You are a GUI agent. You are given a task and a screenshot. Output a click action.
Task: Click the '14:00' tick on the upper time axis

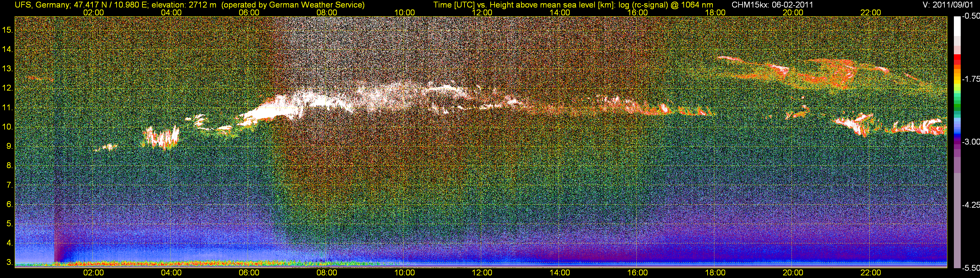point(560,12)
